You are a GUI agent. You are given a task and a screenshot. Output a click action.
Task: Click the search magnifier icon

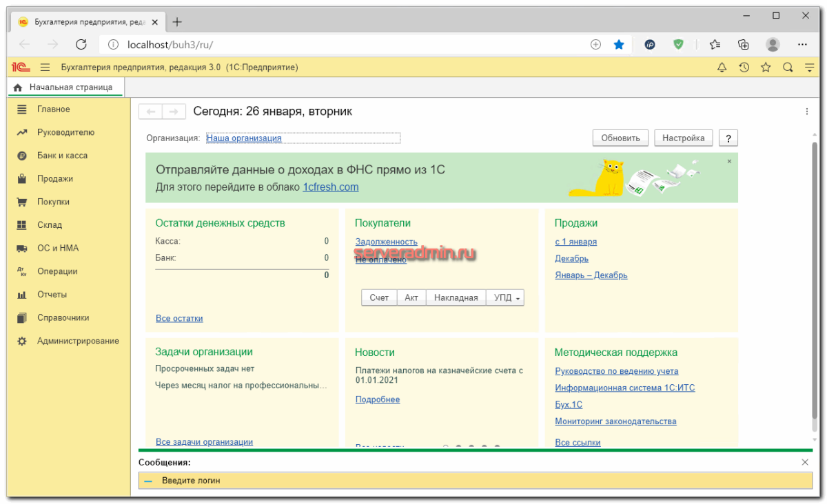pos(788,67)
